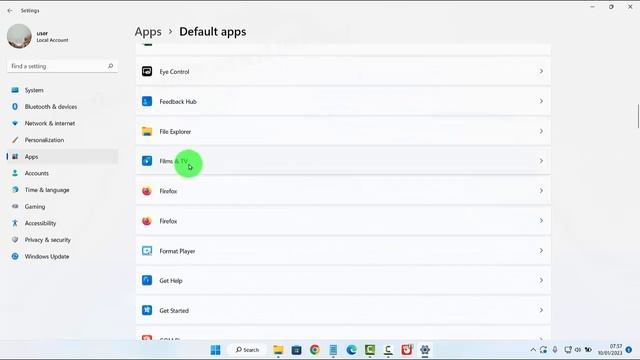640x360 pixels.
Task: Launch File Explorer from the taskbar
Action: click(278, 350)
